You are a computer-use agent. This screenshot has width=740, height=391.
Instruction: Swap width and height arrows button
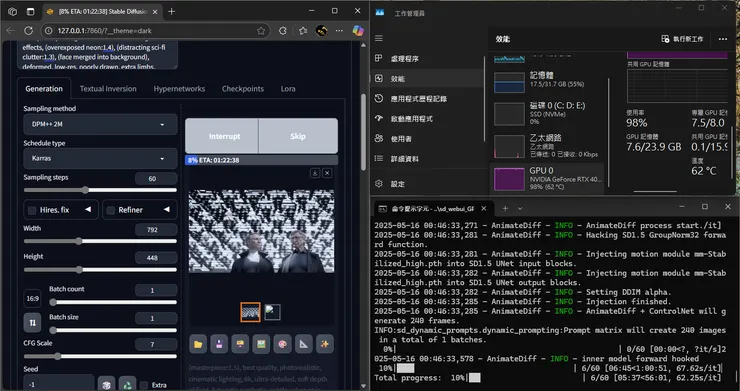pyautogui.click(x=33, y=323)
